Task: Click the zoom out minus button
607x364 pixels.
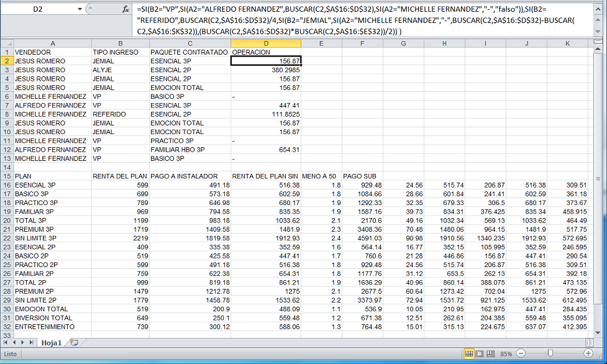Action: pos(521,353)
